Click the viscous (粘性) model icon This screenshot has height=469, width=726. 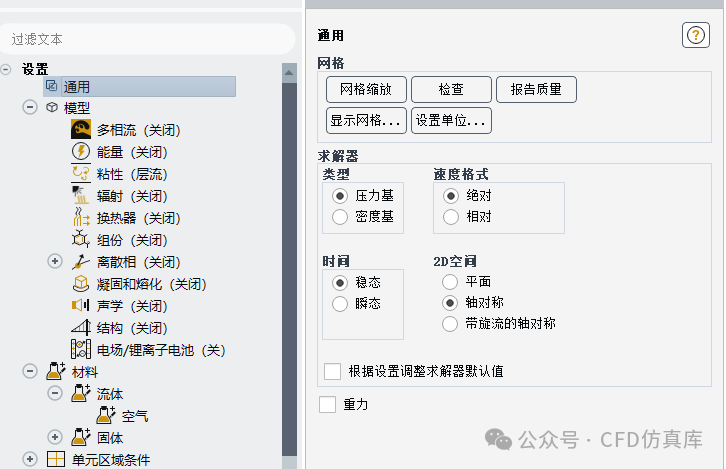(82, 174)
